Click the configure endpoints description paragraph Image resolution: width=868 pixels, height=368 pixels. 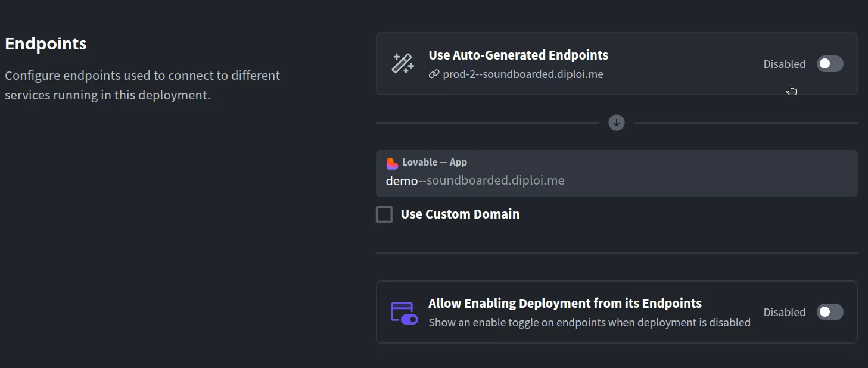click(x=142, y=83)
